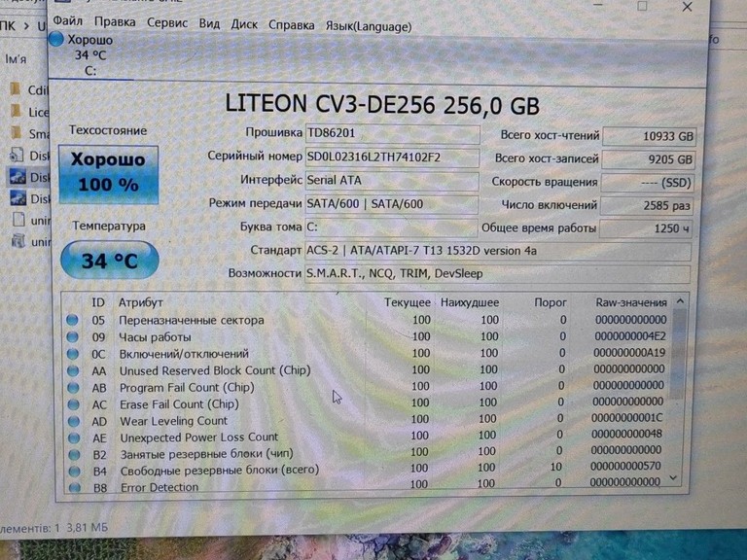Select the Error Detection row
Screen dimensions: 747x560
point(367,485)
